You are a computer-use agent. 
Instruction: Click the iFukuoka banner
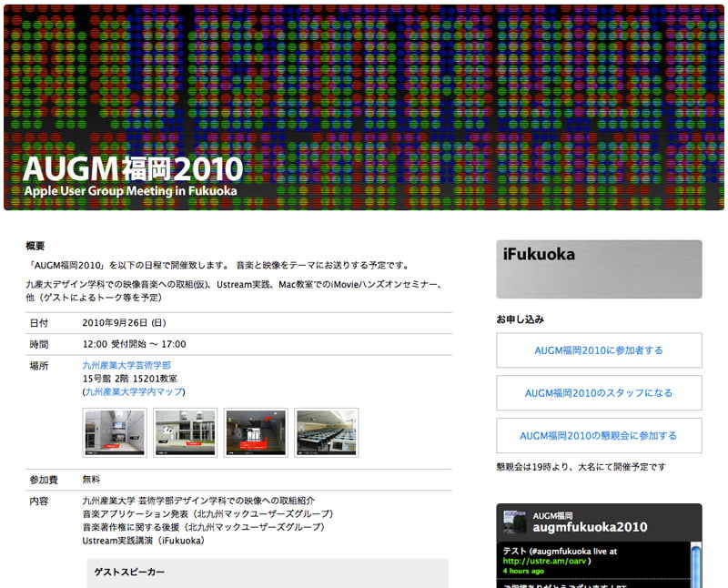(x=599, y=269)
